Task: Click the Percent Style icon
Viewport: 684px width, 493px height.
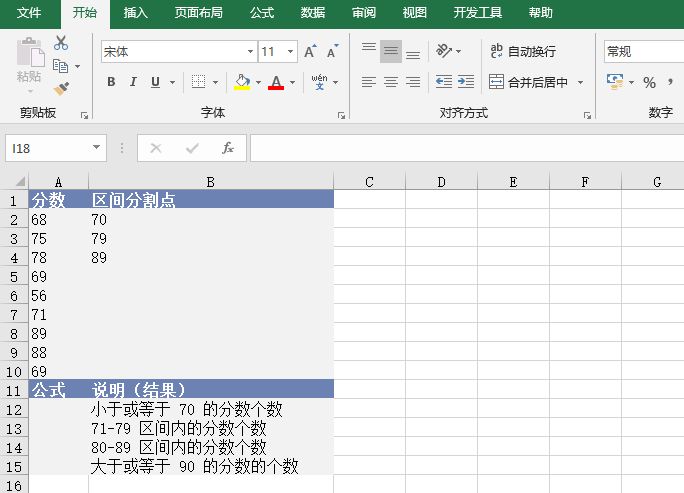Action: click(649, 82)
